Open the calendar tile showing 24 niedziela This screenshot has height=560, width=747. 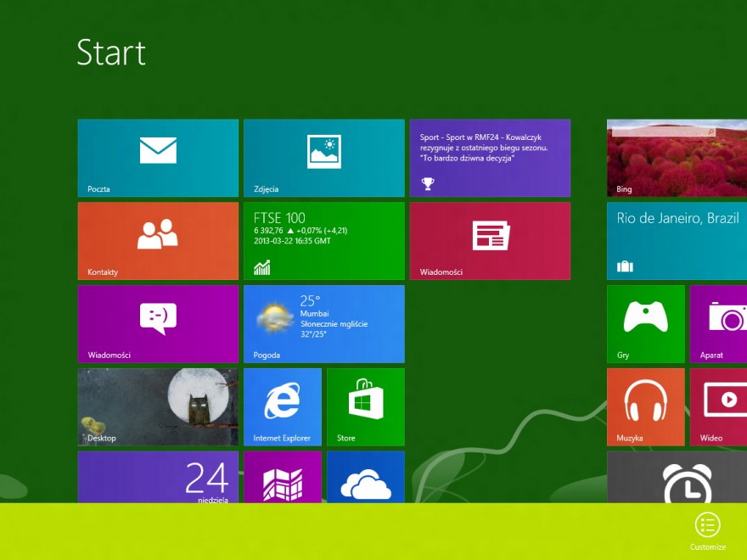click(x=158, y=477)
